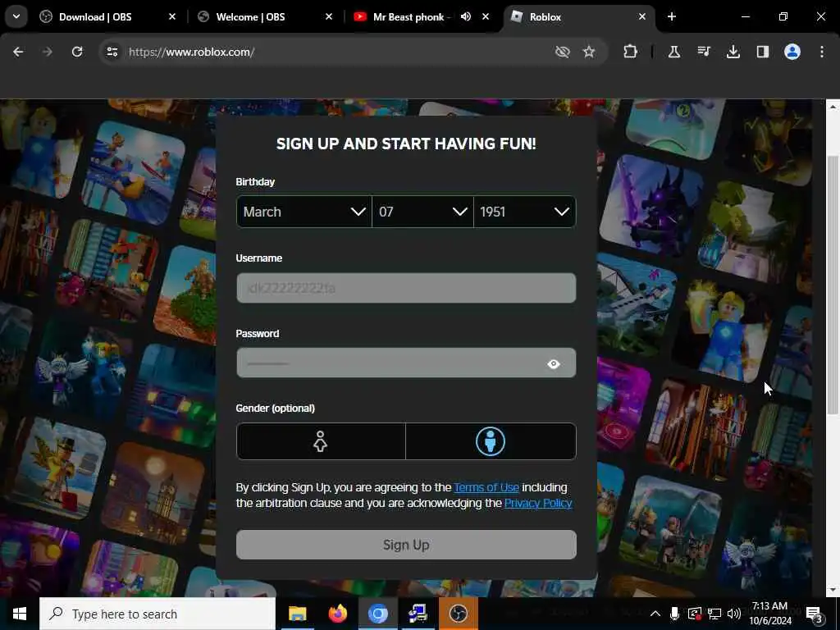Click into the Username input field
Screen dimensions: 840x630
(x=406, y=288)
